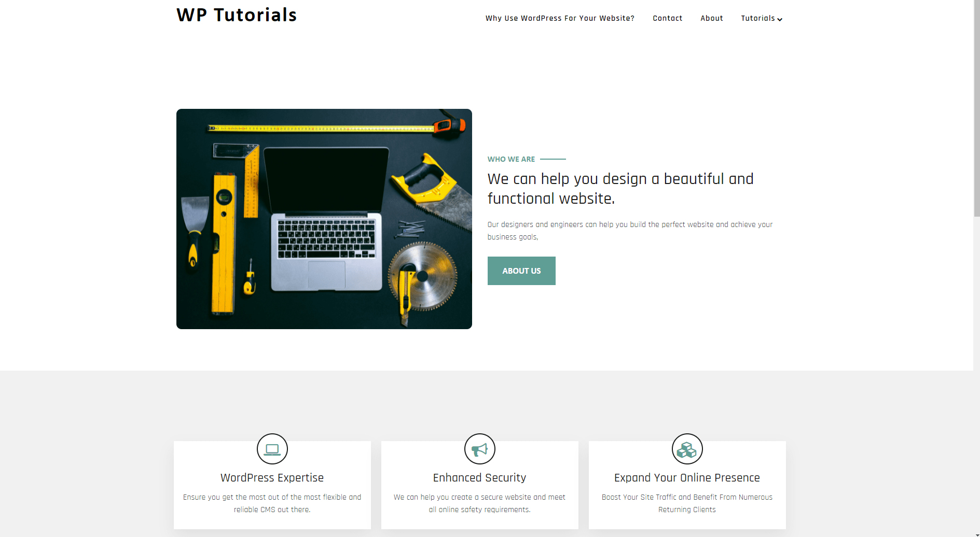Viewport: 980px width, 537px height.
Task: Click the cubes icon above Expand Your Online Presence
Action: pos(687,449)
